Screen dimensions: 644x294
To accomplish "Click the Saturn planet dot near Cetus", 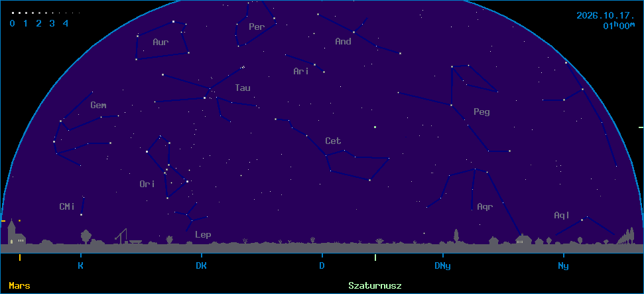I will pos(375,127).
